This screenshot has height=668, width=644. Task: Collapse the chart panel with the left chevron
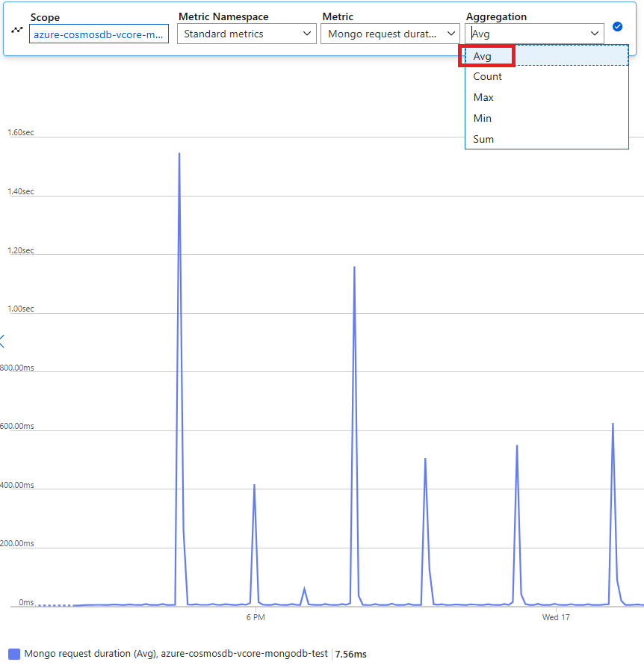click(x=3, y=341)
